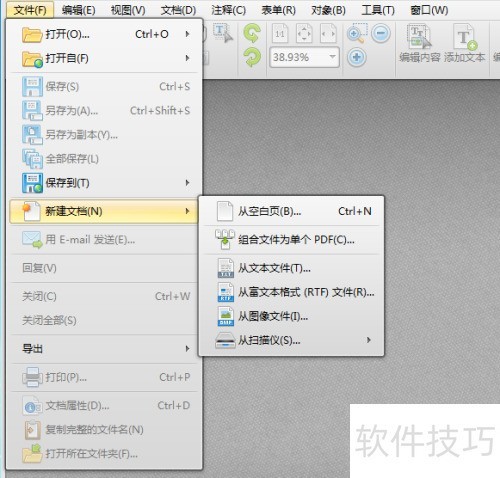Image resolution: width=500 pixels, height=478 pixels.
Task: Open the 编辑(E) menu
Action: [79, 10]
